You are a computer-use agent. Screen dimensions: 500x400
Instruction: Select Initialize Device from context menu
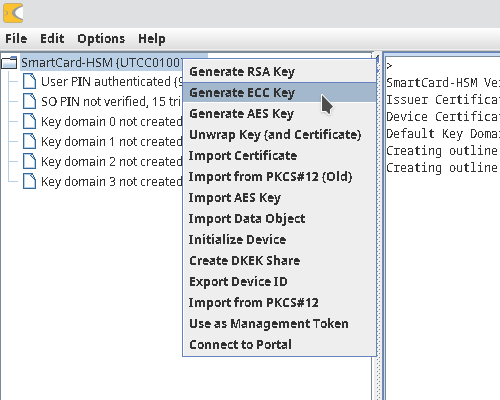pyautogui.click(x=279, y=240)
